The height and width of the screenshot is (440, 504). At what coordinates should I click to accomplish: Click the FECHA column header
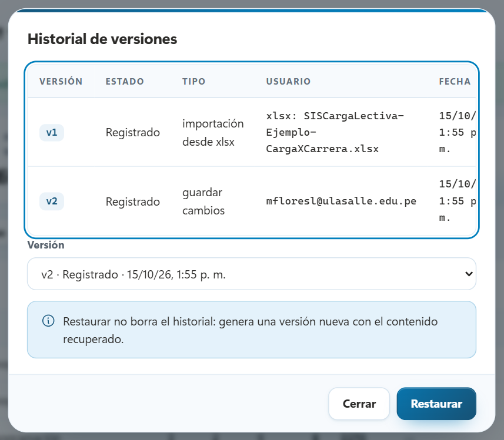click(x=455, y=81)
